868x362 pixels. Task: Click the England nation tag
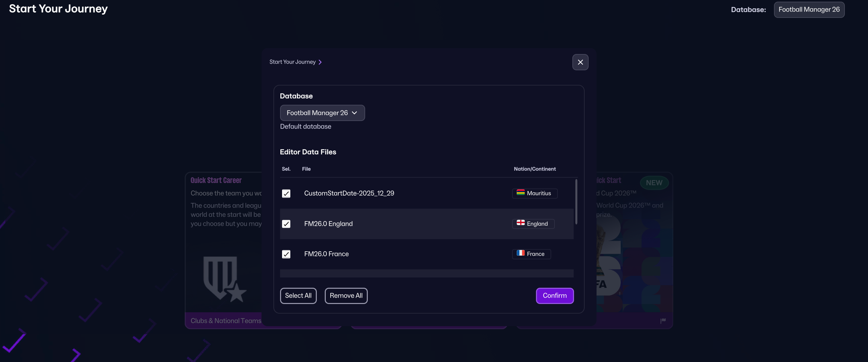(533, 224)
